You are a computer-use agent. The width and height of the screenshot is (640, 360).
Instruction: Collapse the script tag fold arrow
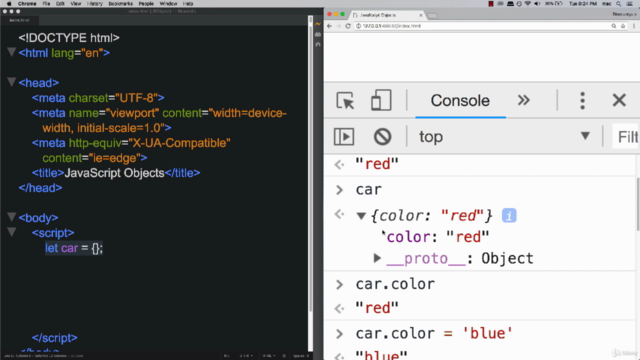(x=11, y=232)
